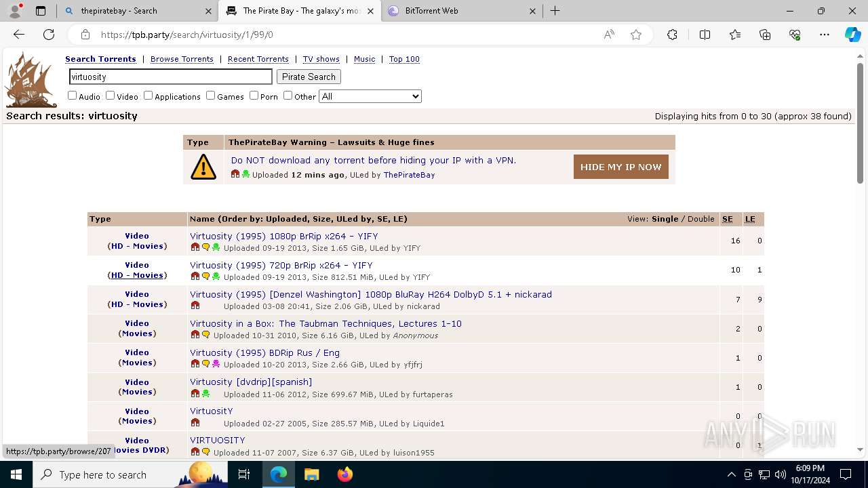Open the Read aloud icon in address bar
The width and height of the screenshot is (868, 488).
coord(609,35)
